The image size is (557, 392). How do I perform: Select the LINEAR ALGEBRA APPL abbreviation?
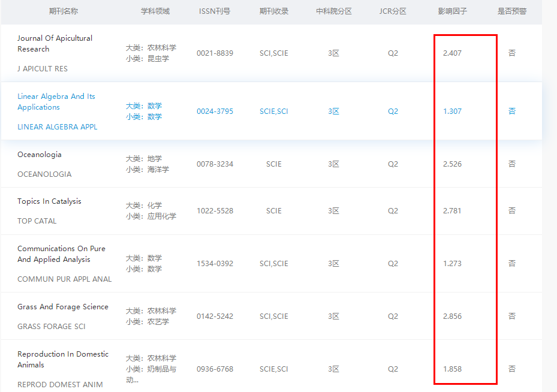[57, 127]
